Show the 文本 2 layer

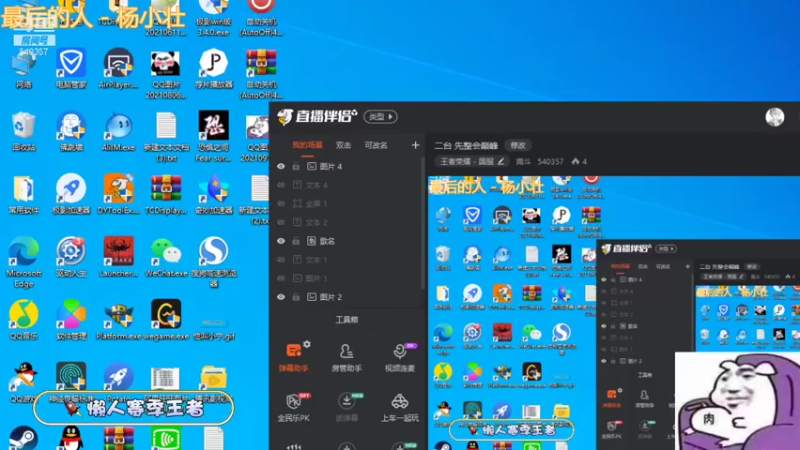[x=281, y=222]
